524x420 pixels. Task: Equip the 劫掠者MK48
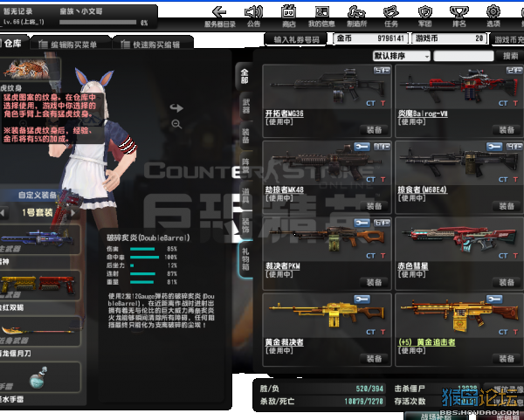[374, 206]
